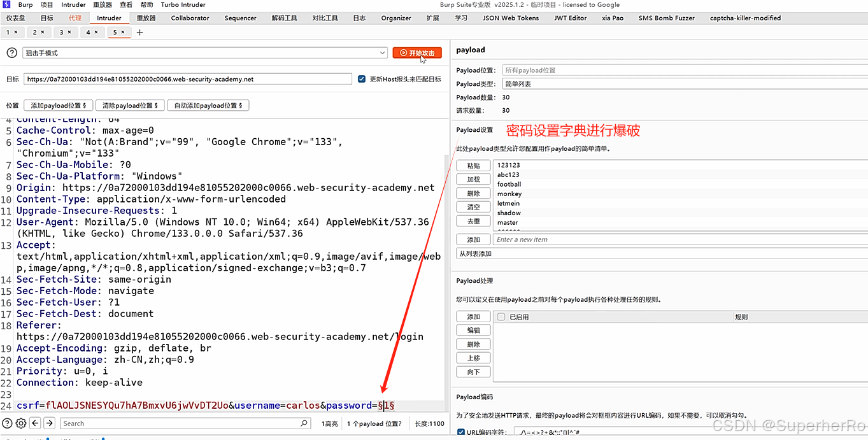Viewport: 868px width, 440px height.
Task: Toggle 已启用 header checkbox in Payload处理
Action: point(501,316)
